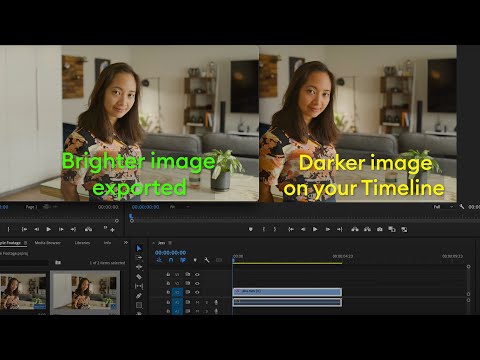Step back one frame in Program monitor

coord(303,229)
